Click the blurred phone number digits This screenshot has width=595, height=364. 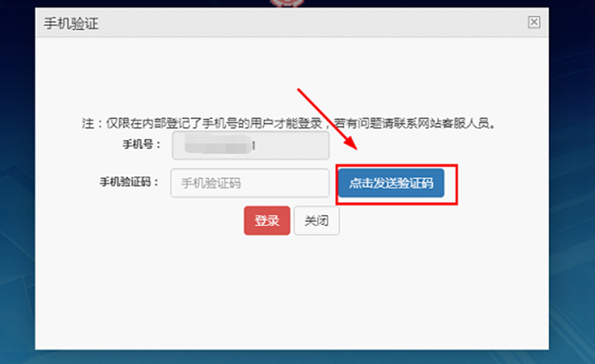point(217,145)
